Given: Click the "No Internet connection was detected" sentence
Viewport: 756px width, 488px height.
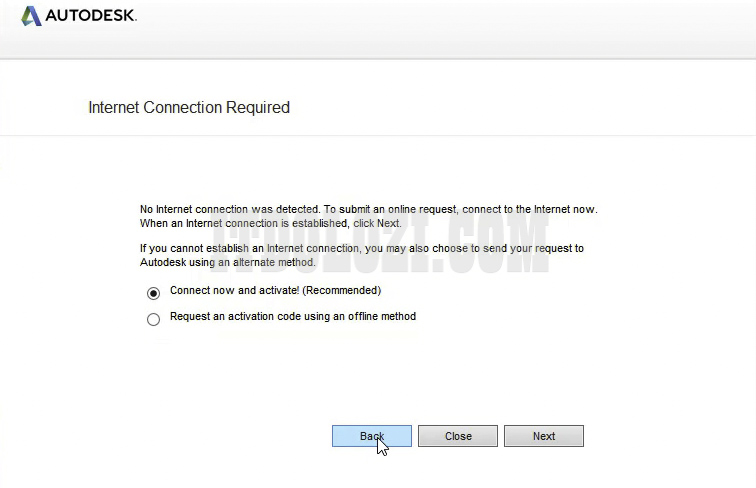Looking at the screenshot, I should click(227, 209).
